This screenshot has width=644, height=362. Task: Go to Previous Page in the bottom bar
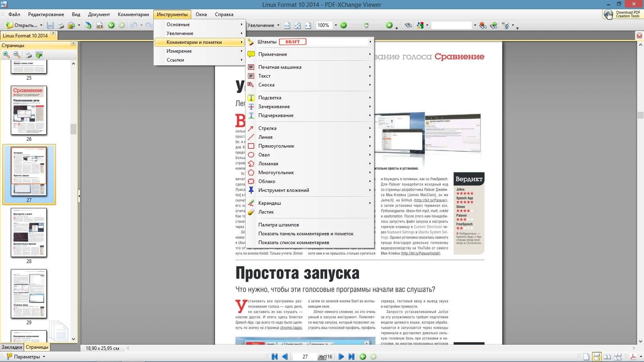[x=285, y=356]
